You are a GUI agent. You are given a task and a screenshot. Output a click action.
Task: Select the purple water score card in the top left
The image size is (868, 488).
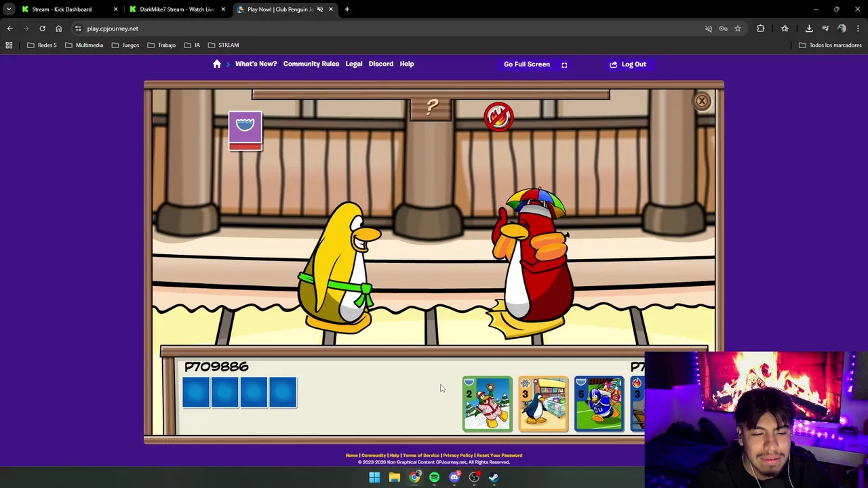(245, 131)
